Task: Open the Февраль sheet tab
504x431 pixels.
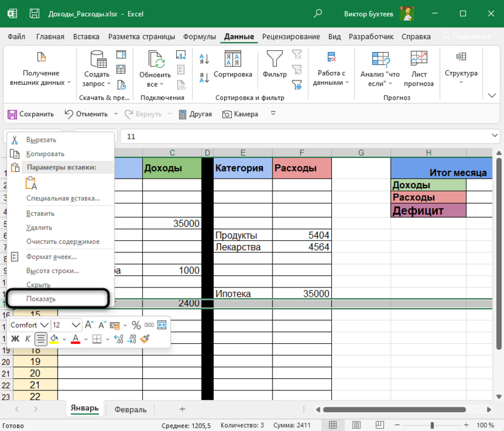Action: 130,409
